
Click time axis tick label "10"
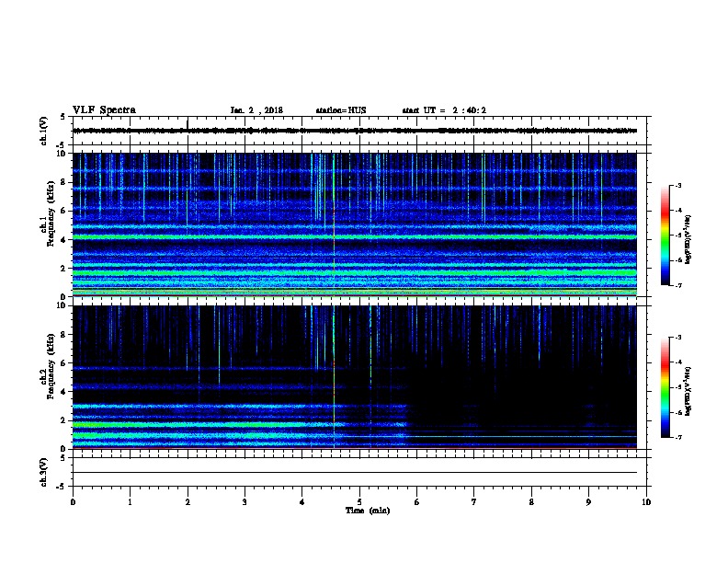(x=646, y=502)
